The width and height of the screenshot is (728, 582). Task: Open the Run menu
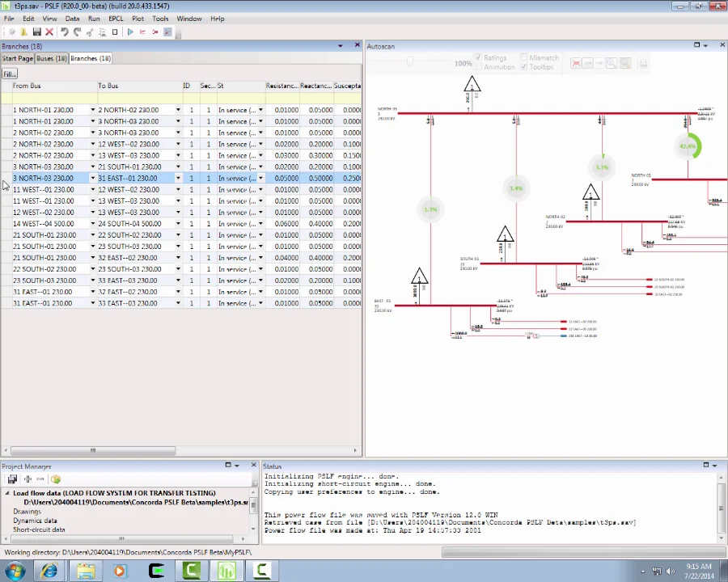pyautogui.click(x=94, y=19)
